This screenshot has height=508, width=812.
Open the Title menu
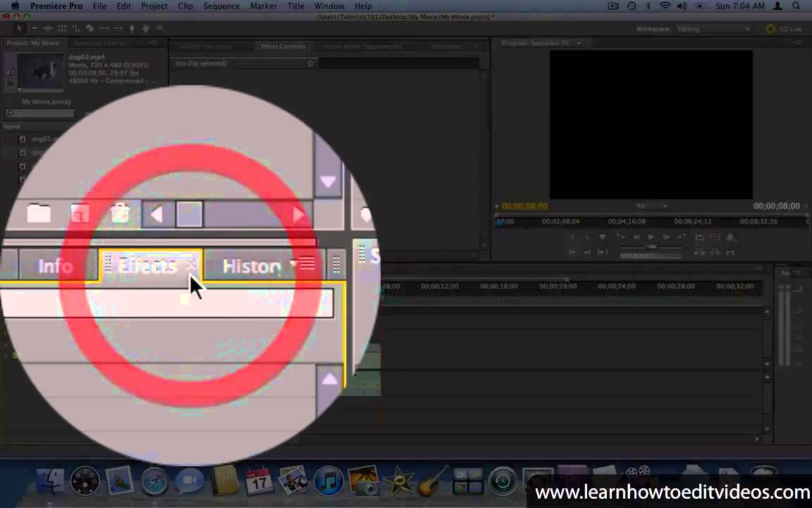click(x=296, y=6)
